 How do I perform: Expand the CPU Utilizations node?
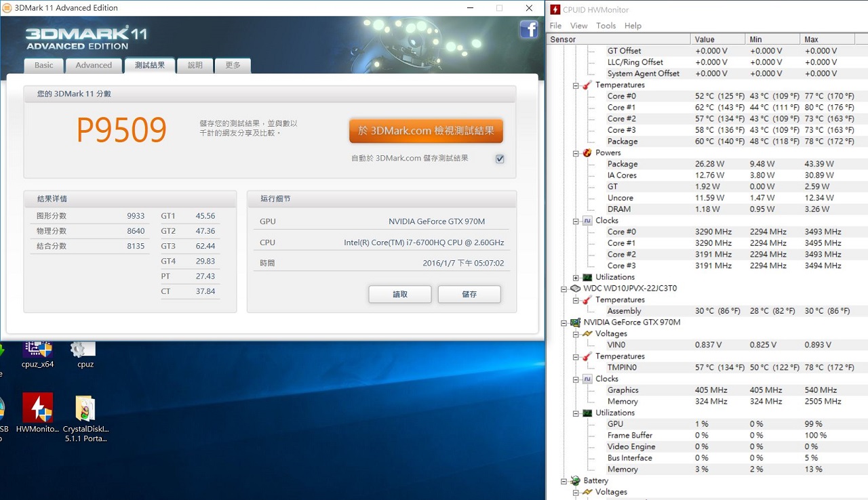coord(576,278)
